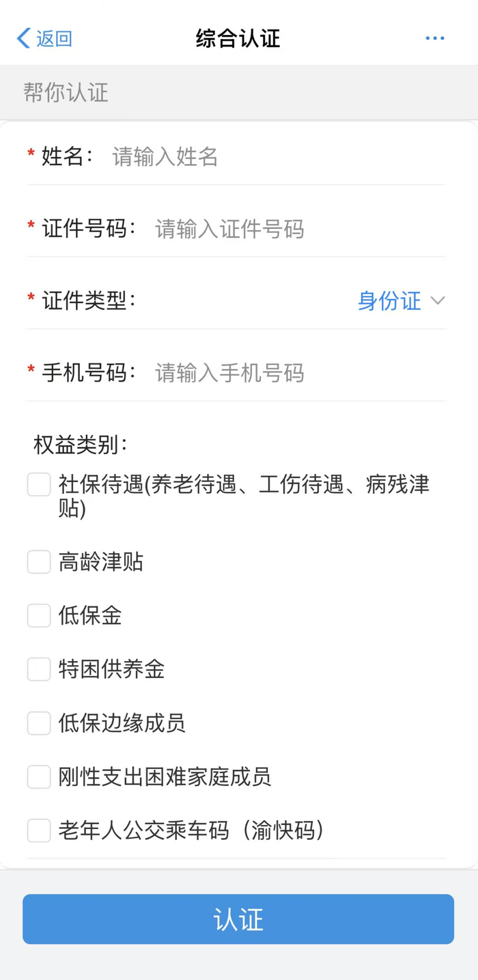Enable the 高龄津贴 checkbox

pyautogui.click(x=39, y=562)
